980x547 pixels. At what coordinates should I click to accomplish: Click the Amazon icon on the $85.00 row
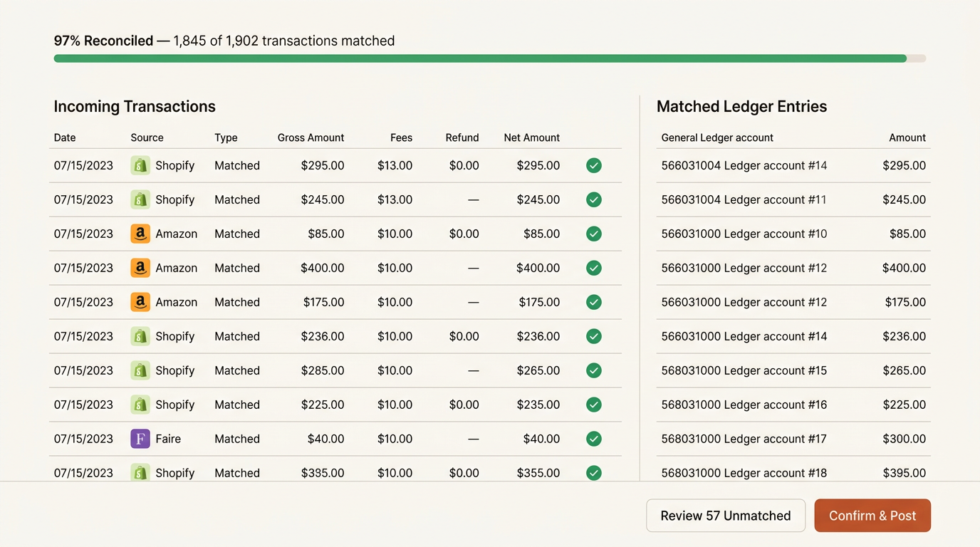[140, 234]
